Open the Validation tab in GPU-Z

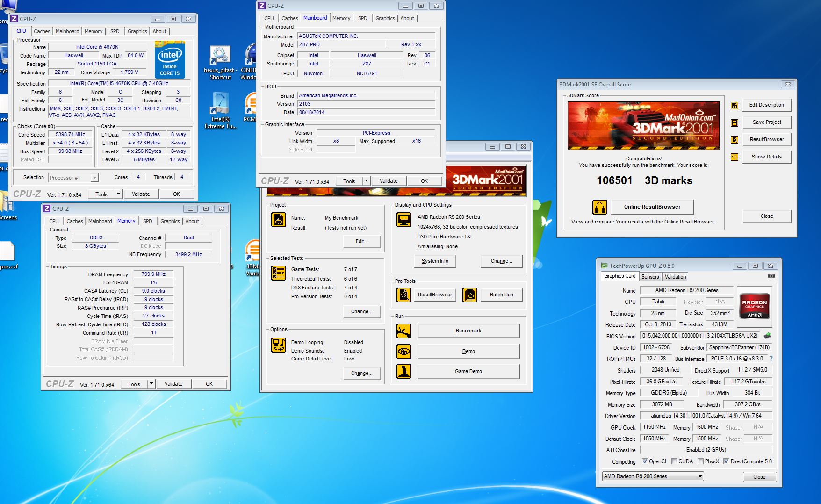tap(676, 277)
